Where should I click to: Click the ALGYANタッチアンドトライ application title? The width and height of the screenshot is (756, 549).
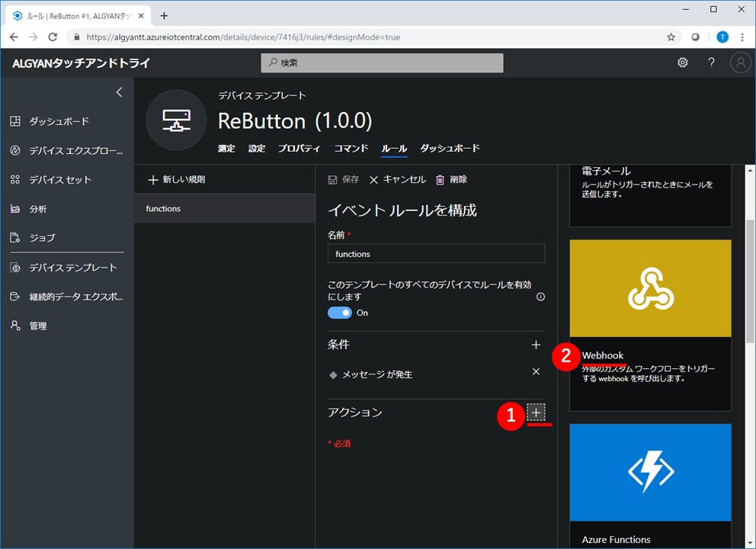[81, 63]
